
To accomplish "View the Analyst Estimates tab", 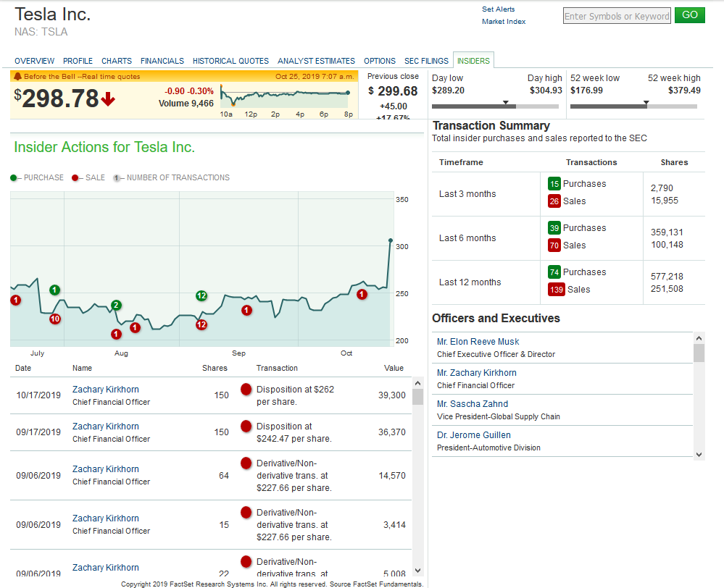I will point(316,61).
